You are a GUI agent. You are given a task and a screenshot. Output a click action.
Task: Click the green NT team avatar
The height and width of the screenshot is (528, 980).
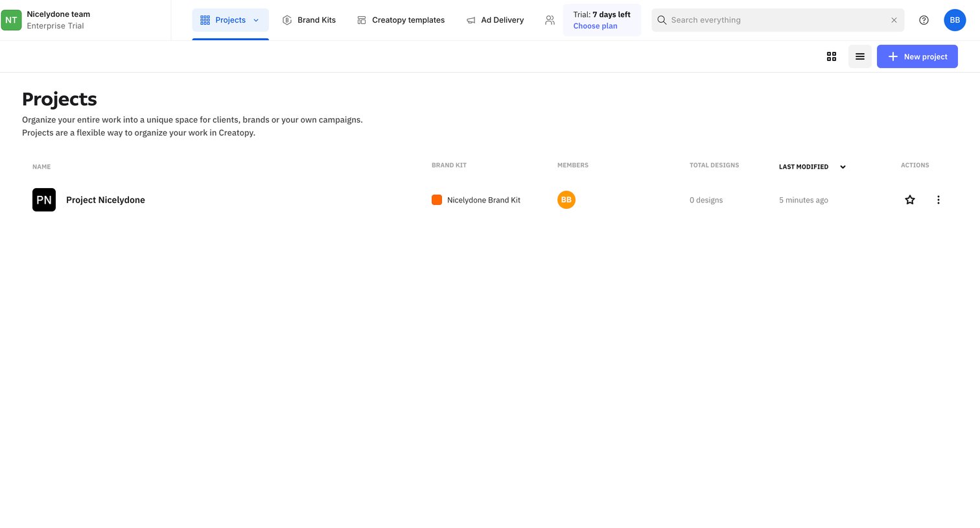click(x=11, y=20)
